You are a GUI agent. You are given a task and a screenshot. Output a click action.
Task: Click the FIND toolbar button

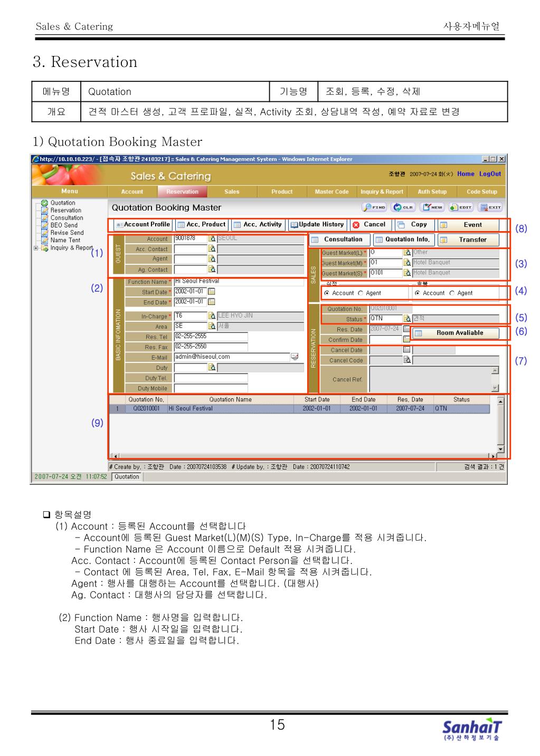coord(374,207)
